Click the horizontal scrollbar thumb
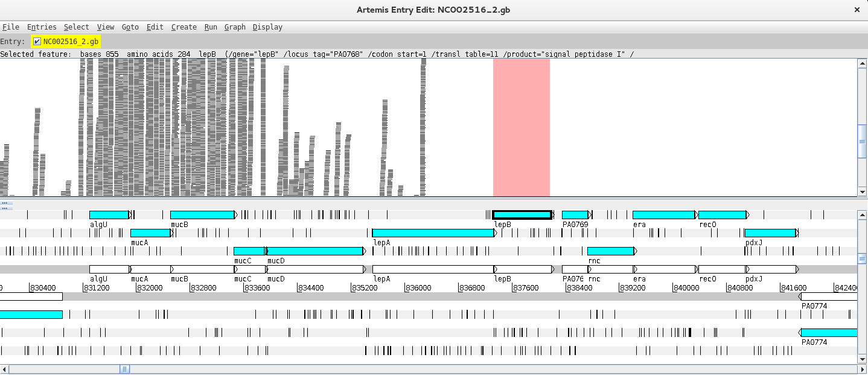Screen dimensions: 868x375 (125, 369)
